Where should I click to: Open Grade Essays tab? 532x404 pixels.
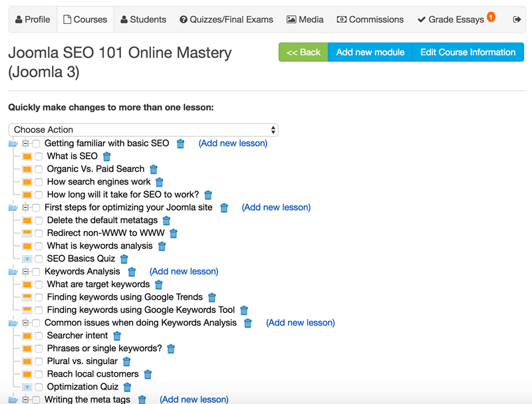(456, 19)
